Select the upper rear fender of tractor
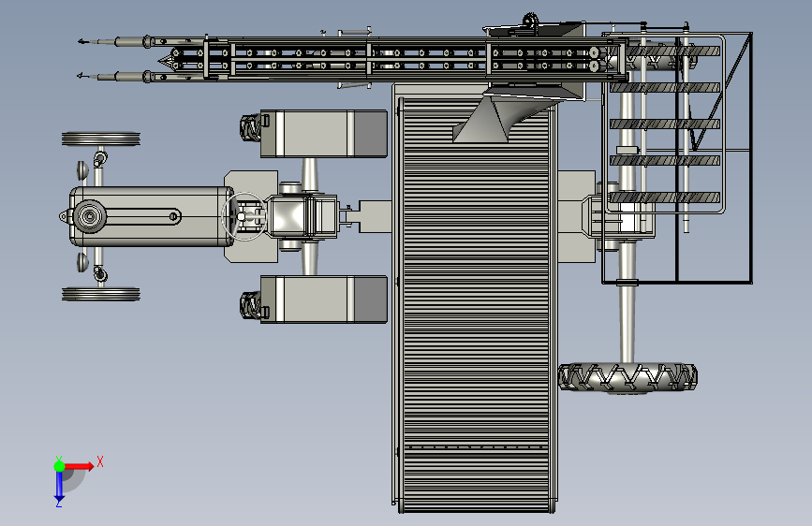This screenshot has height=526, width=812. 324,134
